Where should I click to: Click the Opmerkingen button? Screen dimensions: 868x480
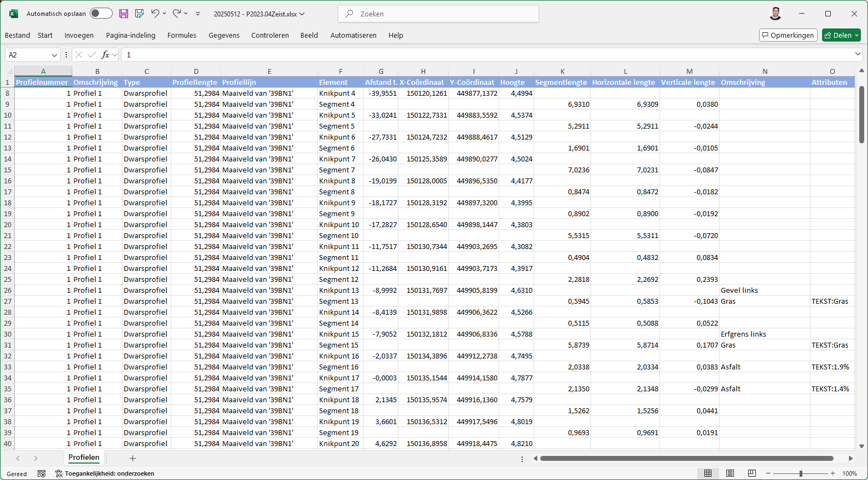pos(788,36)
